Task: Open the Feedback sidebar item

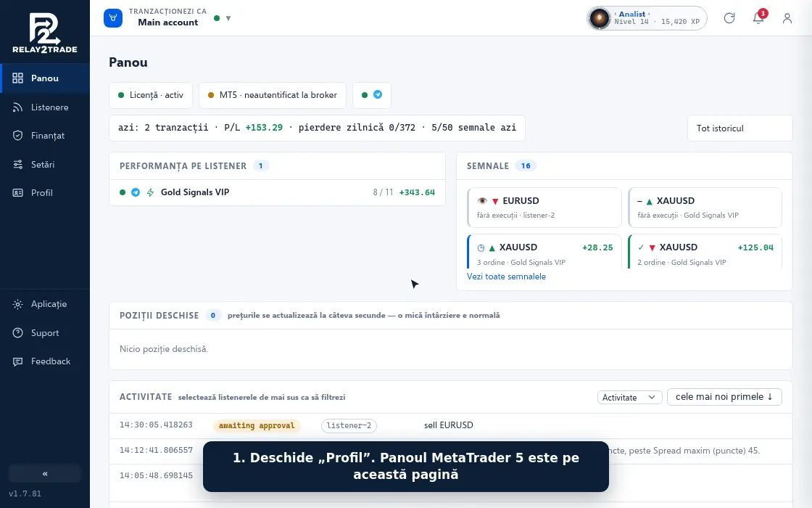Action: (44, 361)
